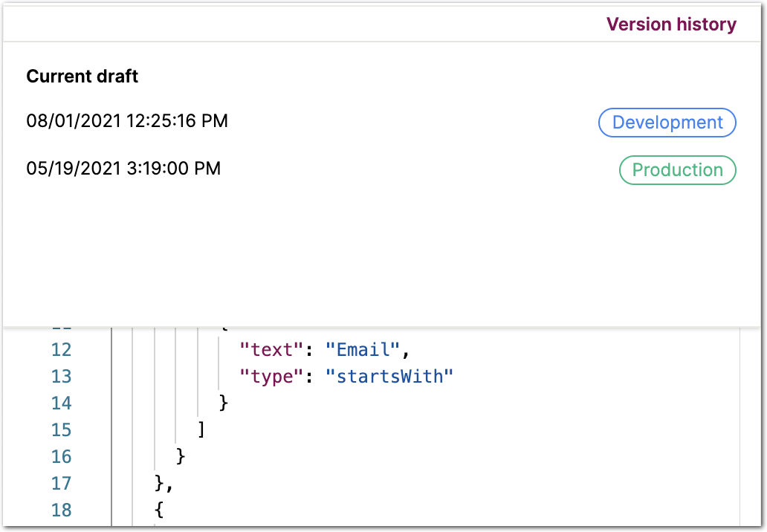767x532 pixels.
Task: Select version 08/01/2021 12:25:16 PM
Action: coord(127,121)
